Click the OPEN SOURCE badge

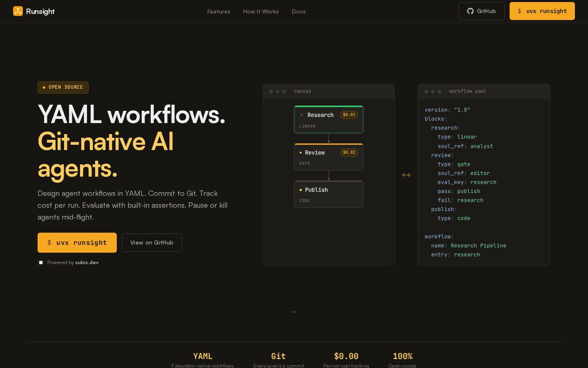(x=63, y=87)
